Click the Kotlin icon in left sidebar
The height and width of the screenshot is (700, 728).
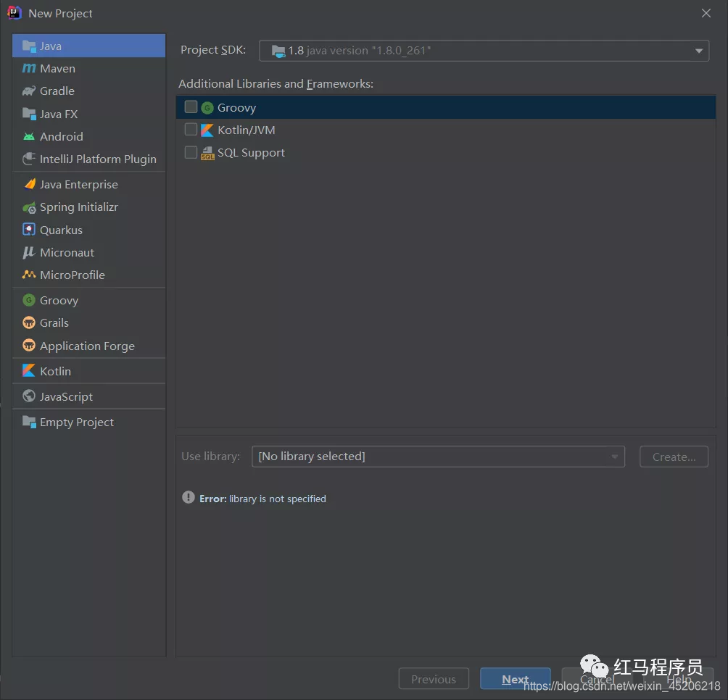click(x=29, y=370)
